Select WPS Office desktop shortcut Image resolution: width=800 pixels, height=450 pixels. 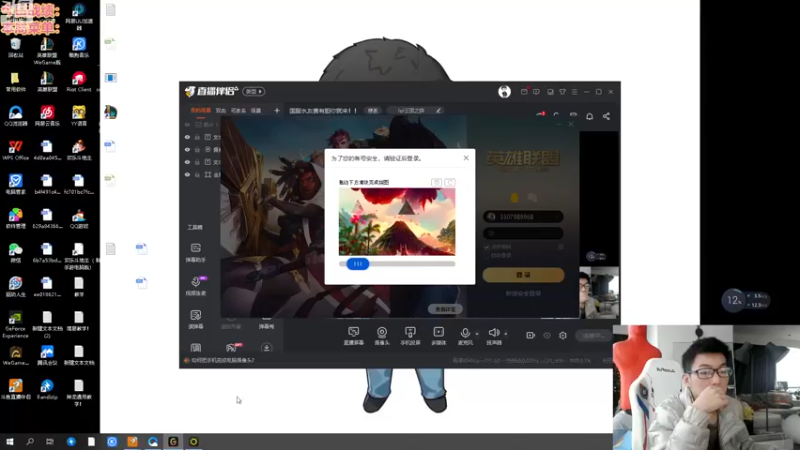click(15, 150)
